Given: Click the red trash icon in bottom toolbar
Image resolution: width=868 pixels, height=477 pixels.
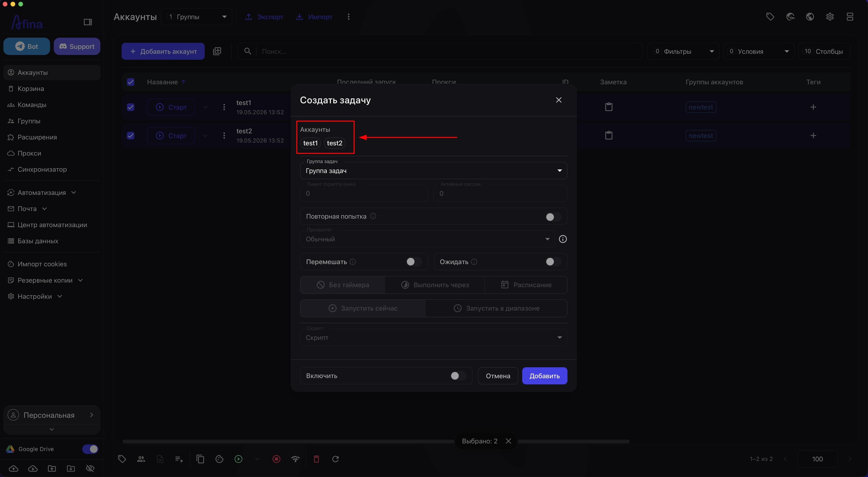Looking at the screenshot, I should click(x=316, y=459).
